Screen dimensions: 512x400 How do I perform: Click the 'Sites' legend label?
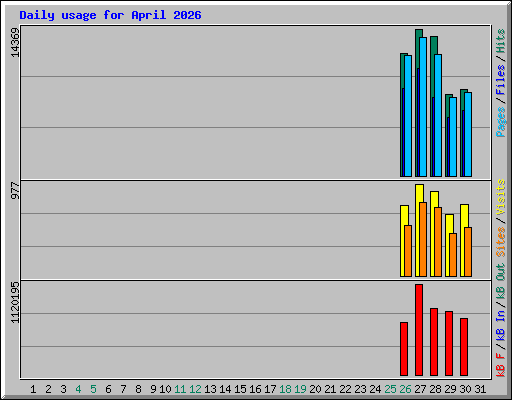coord(500,242)
